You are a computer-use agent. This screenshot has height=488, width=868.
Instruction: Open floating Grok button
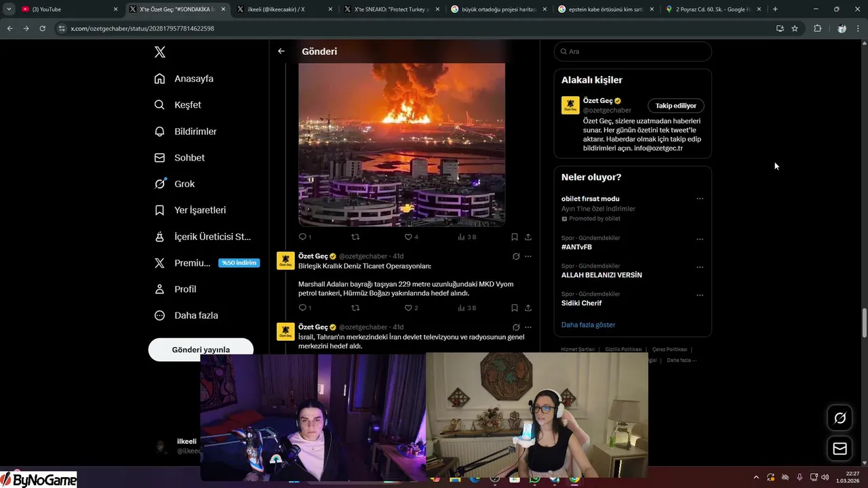840,418
